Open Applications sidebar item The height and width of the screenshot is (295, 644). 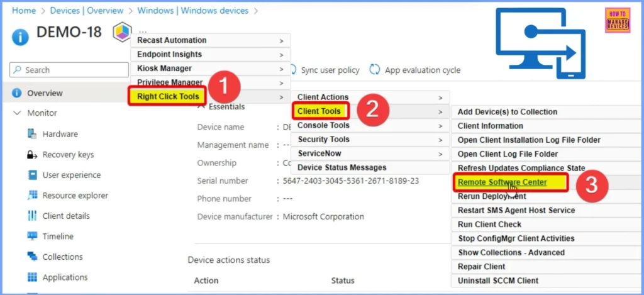(65, 277)
